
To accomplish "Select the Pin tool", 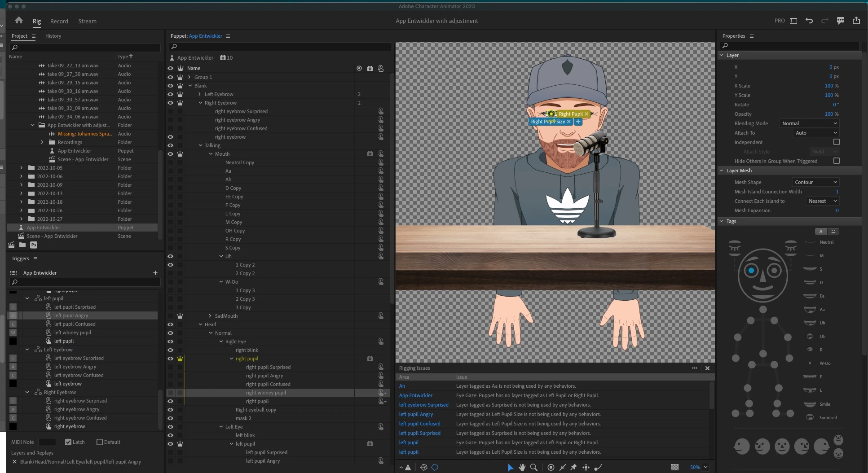I will (x=573, y=467).
